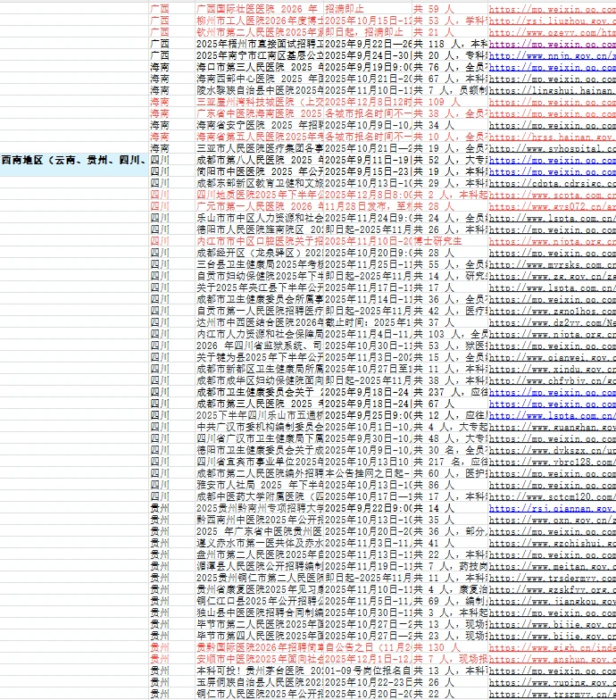The image size is (616, 700).
Task: Open the www.sctcm120.com link
Action: pyautogui.click(x=552, y=496)
